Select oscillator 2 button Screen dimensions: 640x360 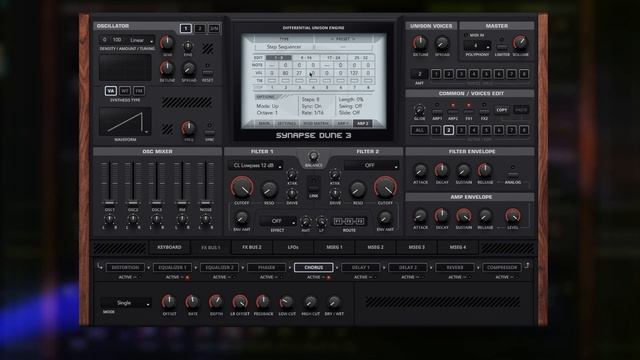(200, 29)
